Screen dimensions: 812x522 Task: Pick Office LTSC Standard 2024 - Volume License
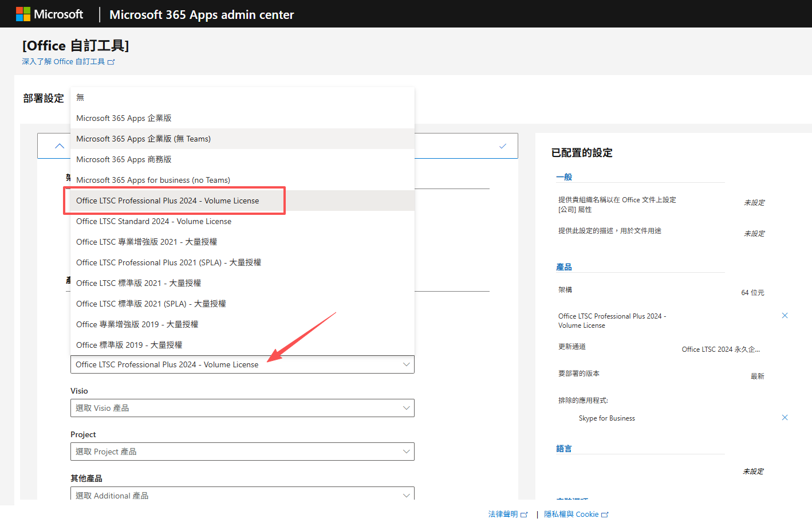coord(242,221)
